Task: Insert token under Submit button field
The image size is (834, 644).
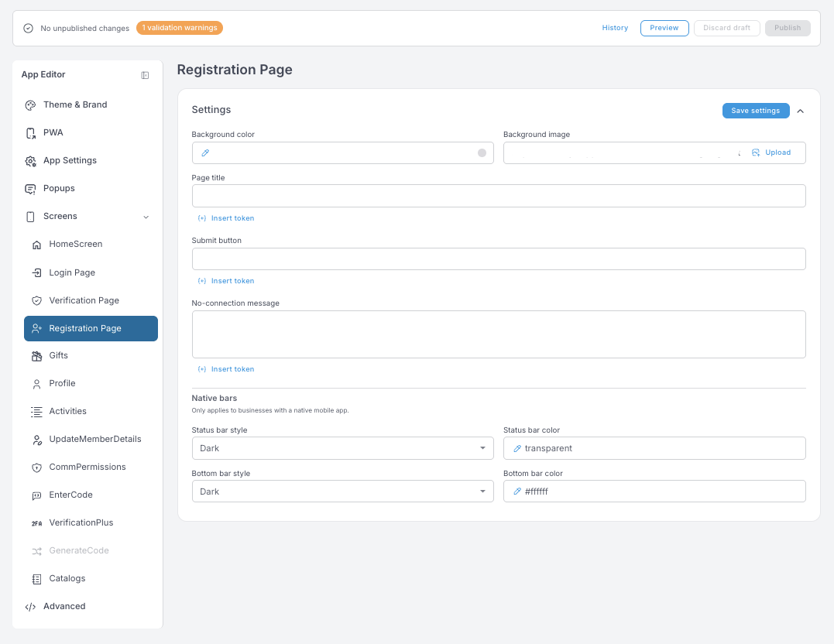Action: click(226, 281)
